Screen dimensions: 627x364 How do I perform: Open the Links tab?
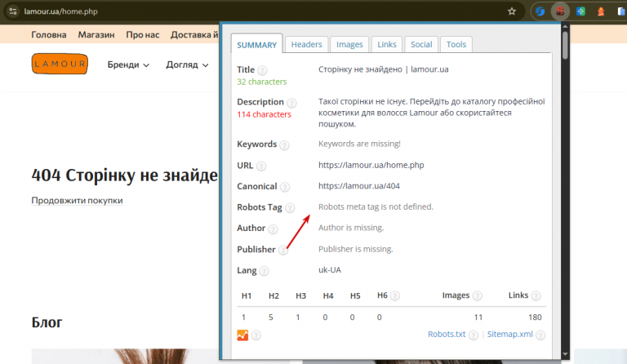[387, 44]
